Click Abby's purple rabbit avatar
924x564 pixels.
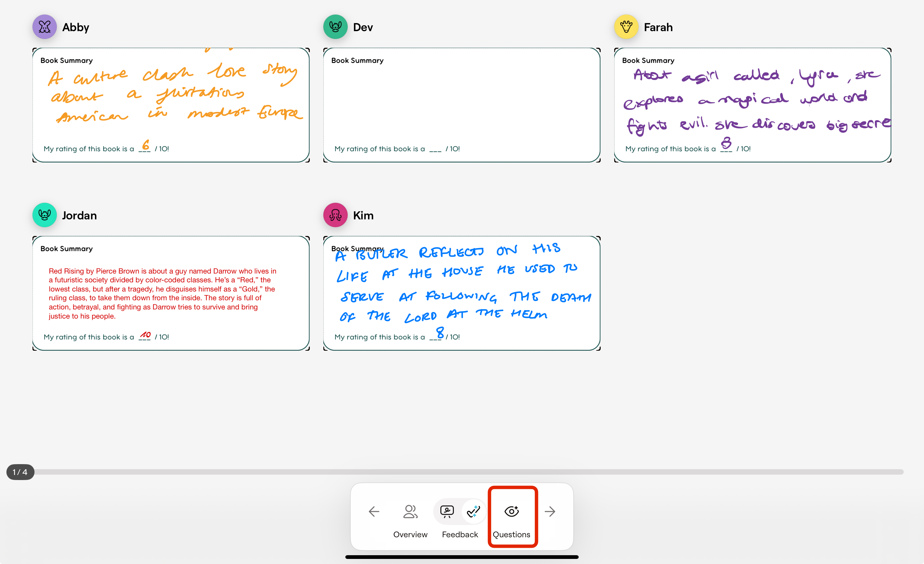pyautogui.click(x=45, y=27)
